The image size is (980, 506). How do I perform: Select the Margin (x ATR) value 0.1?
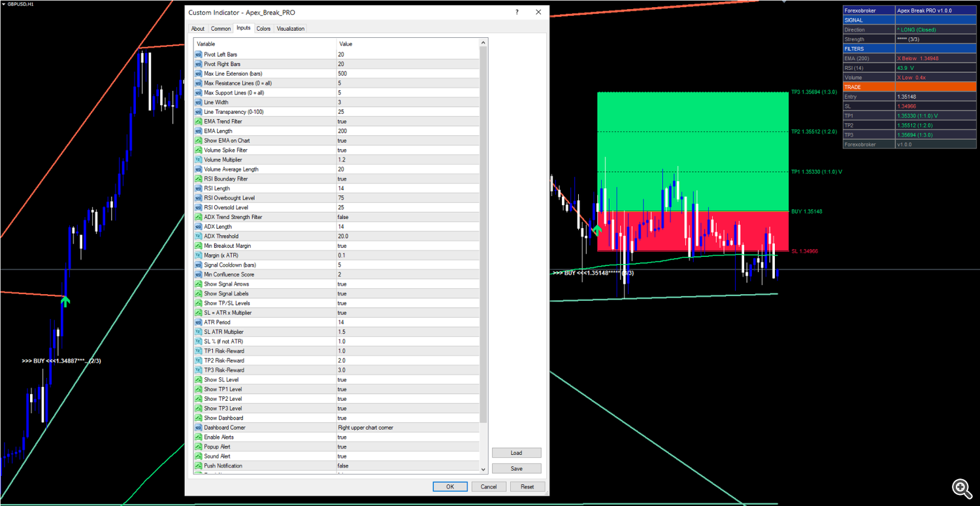tap(342, 255)
